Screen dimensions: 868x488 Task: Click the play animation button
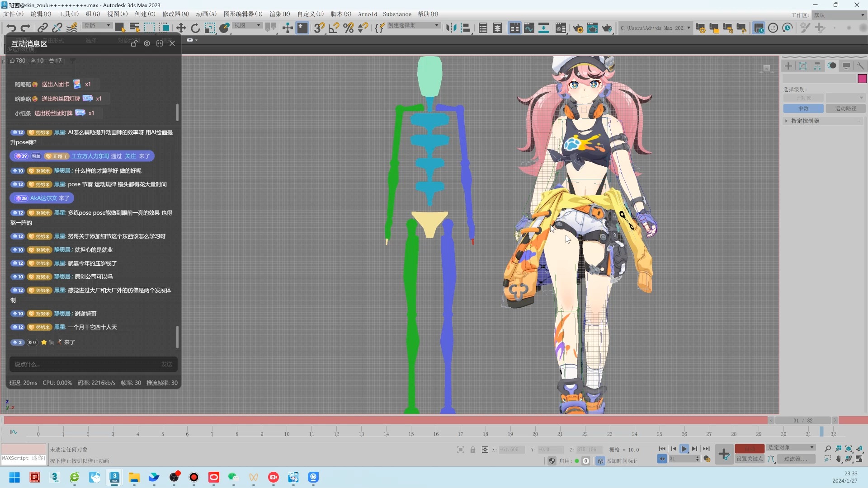pyautogui.click(x=684, y=449)
